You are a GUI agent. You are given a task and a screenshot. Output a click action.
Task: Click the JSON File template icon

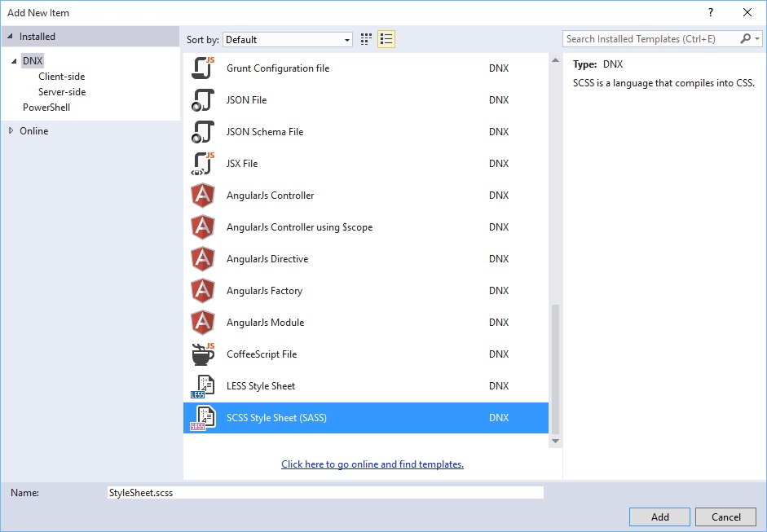[x=203, y=99]
